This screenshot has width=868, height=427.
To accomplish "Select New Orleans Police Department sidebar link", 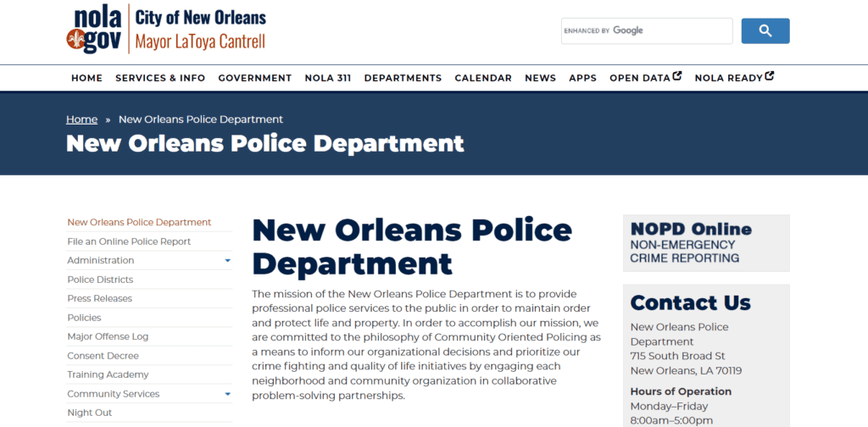I will tap(140, 222).
